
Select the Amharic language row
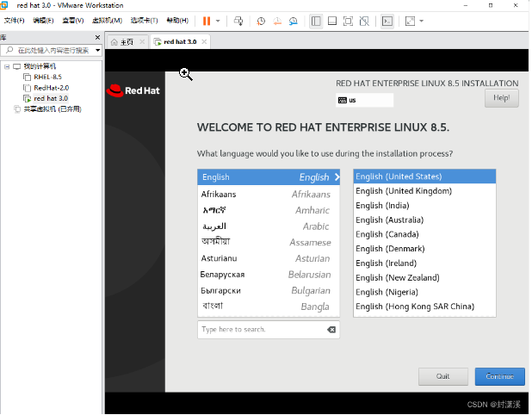click(x=269, y=210)
